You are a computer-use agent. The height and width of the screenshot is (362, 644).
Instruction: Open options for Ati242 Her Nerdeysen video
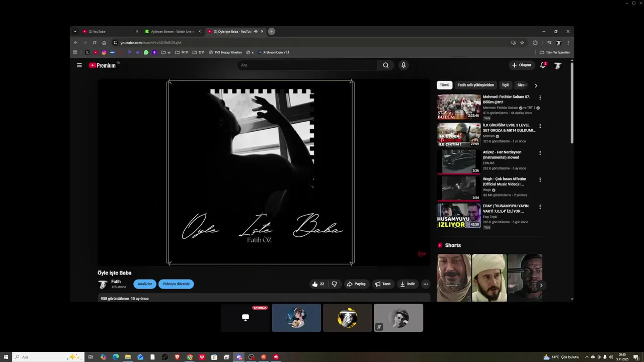tap(540, 153)
